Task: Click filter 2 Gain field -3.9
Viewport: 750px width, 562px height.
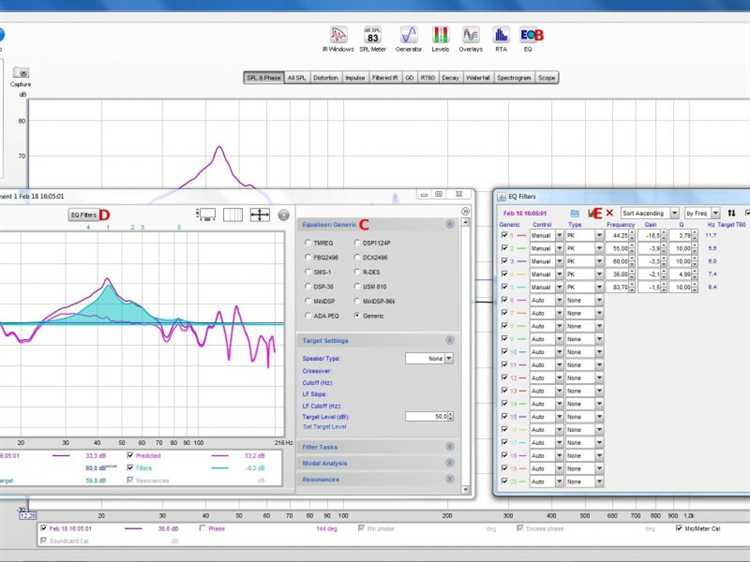Action: (x=650, y=248)
